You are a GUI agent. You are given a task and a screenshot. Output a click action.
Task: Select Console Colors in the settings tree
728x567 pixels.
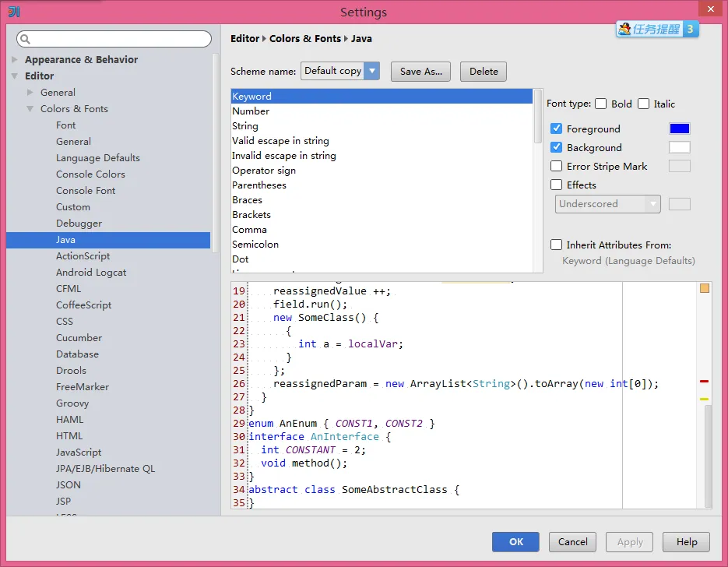click(90, 174)
